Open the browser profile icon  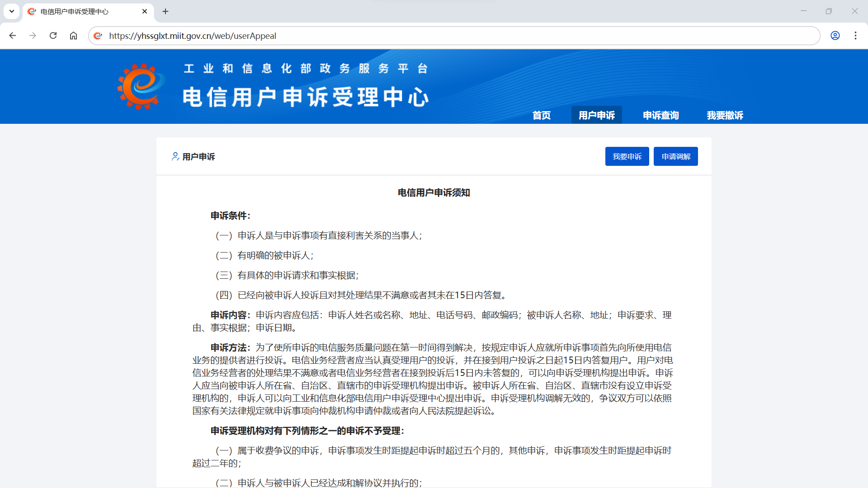(x=835, y=36)
